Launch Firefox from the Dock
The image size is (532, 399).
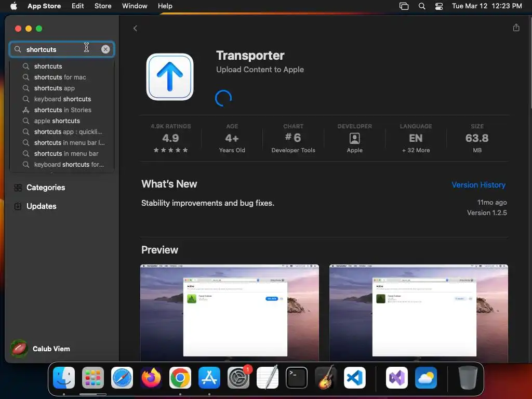[151, 378]
